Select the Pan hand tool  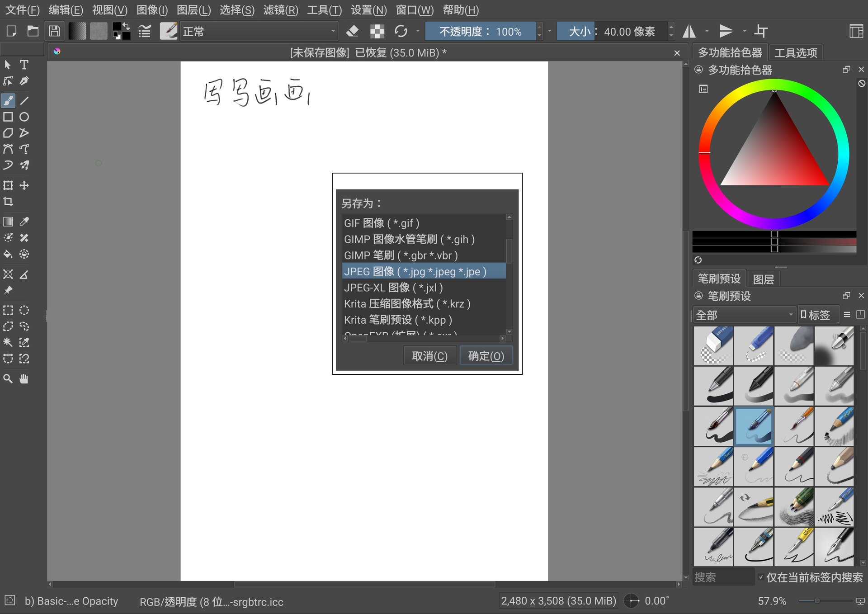(24, 379)
